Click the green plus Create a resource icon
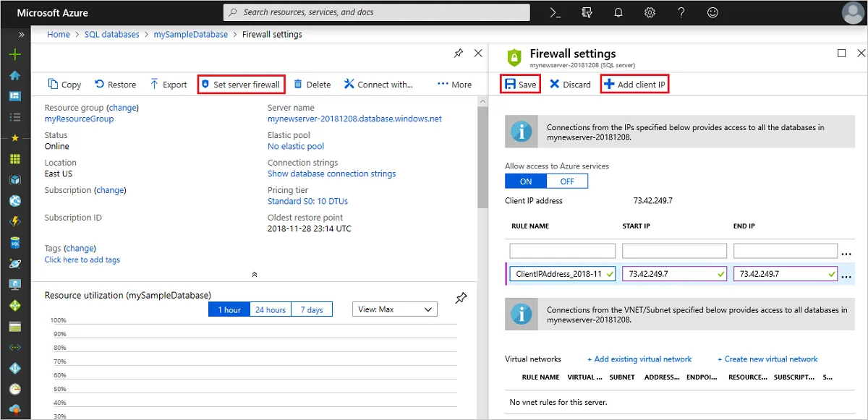Viewport: 868px width, 420px height. pos(14,55)
